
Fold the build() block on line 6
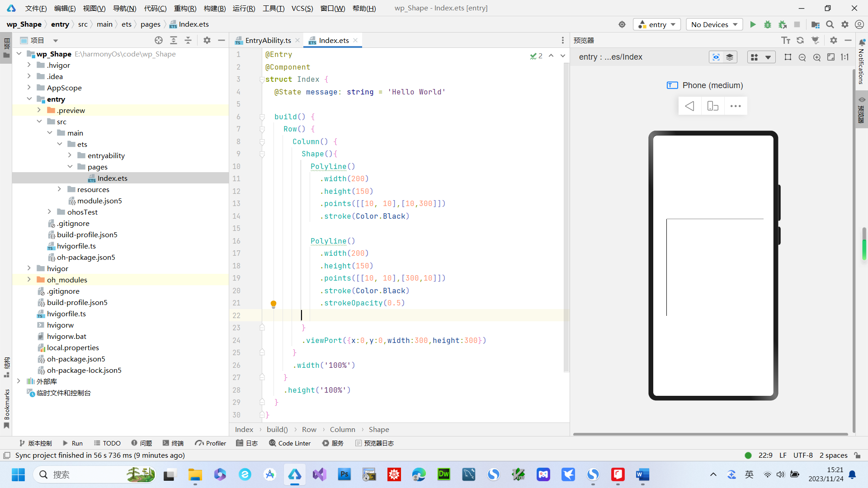pyautogui.click(x=262, y=117)
